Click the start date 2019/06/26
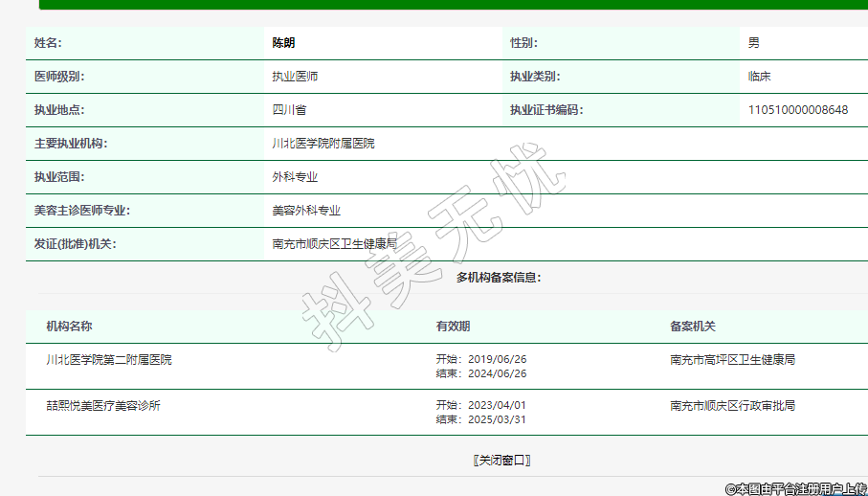 point(497,360)
